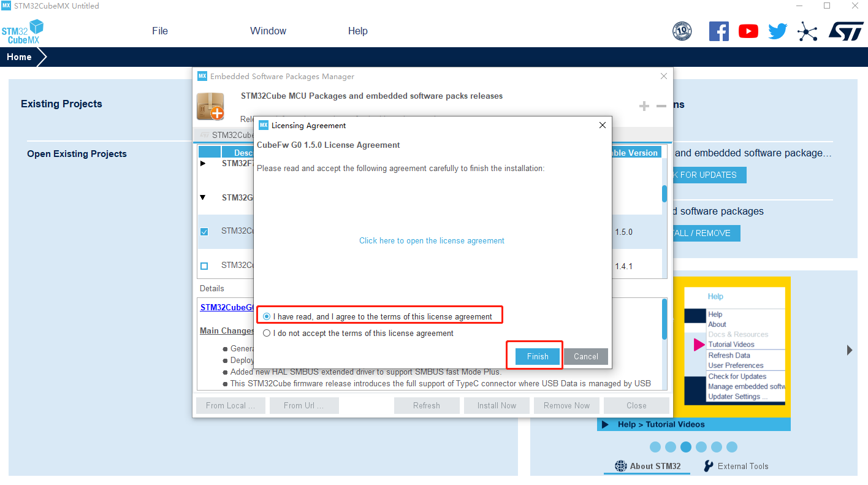
Task: Switch to the External Tools tab
Action: tap(736, 466)
